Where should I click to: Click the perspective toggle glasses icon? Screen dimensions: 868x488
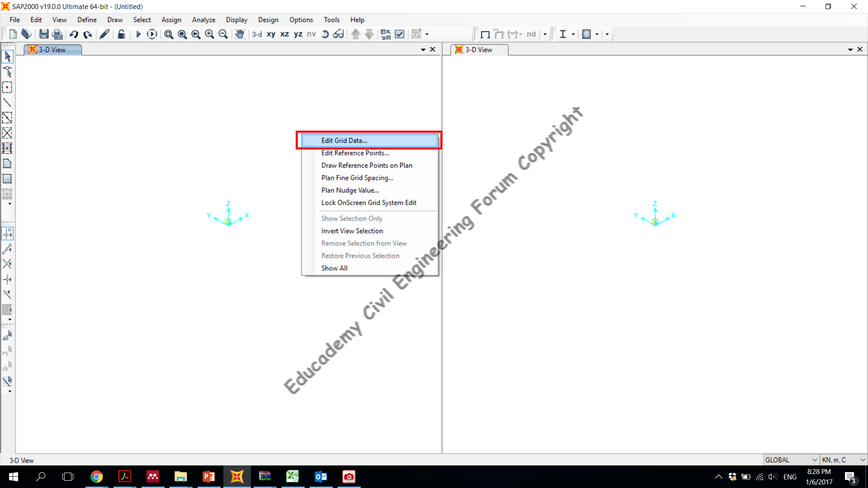coord(338,34)
